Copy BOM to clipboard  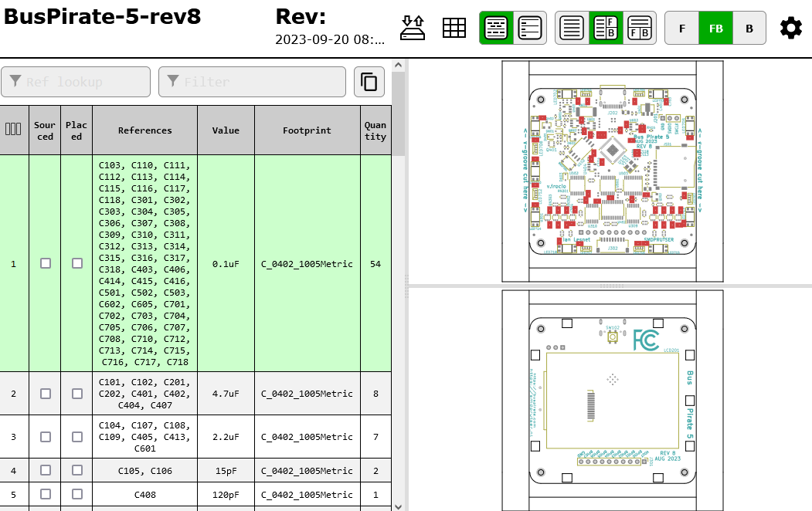tap(369, 82)
